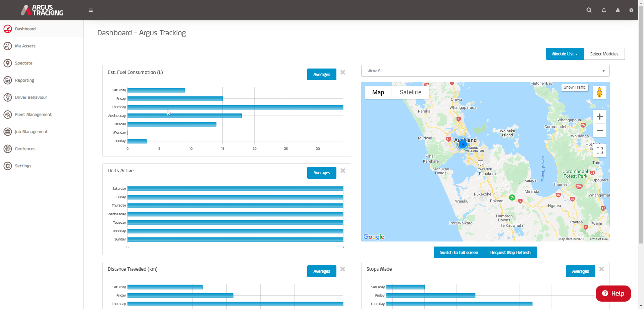Toggle fullscreen mode on the map
The width and height of the screenshot is (644, 309).
click(x=600, y=150)
